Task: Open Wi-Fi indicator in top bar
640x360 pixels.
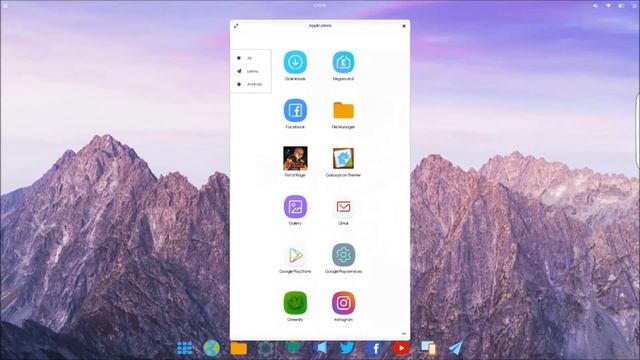Action: pos(608,6)
